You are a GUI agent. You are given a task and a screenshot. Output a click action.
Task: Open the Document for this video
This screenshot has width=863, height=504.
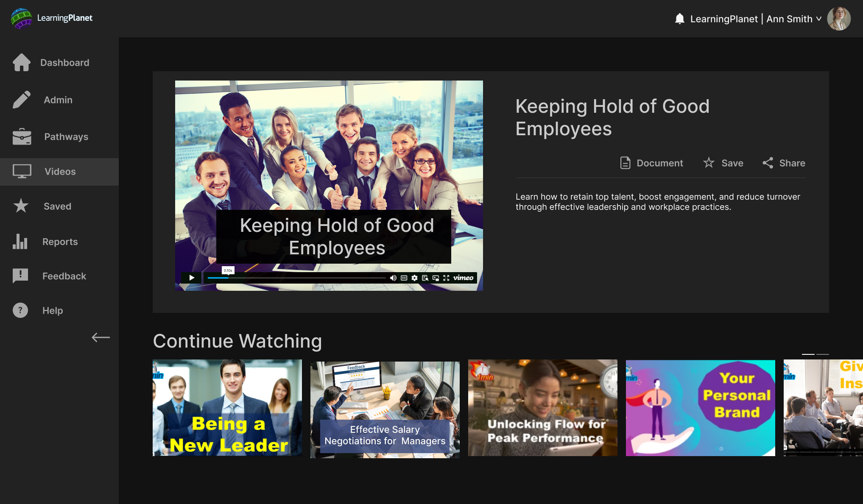pyautogui.click(x=651, y=163)
